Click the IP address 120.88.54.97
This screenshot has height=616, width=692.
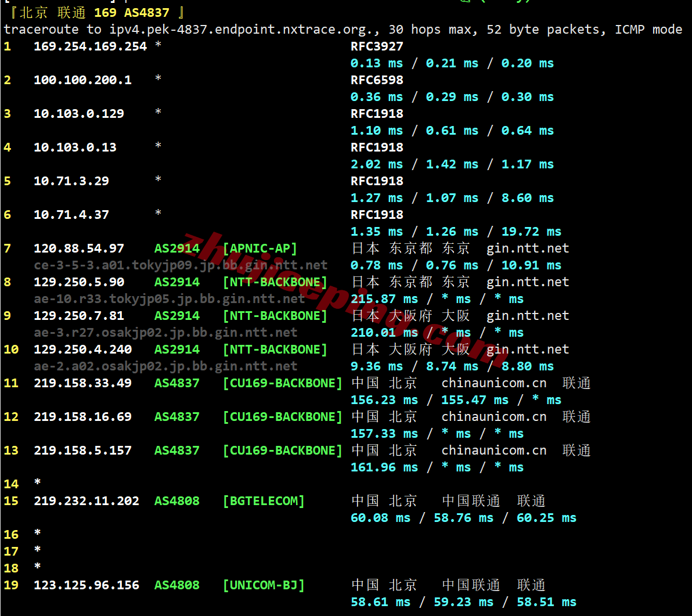(x=79, y=248)
